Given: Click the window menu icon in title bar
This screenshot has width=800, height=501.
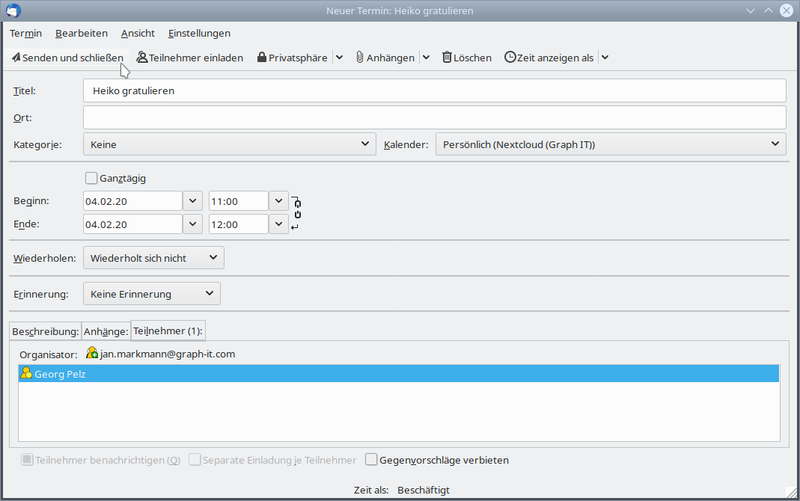Looking at the screenshot, I should (12, 10).
